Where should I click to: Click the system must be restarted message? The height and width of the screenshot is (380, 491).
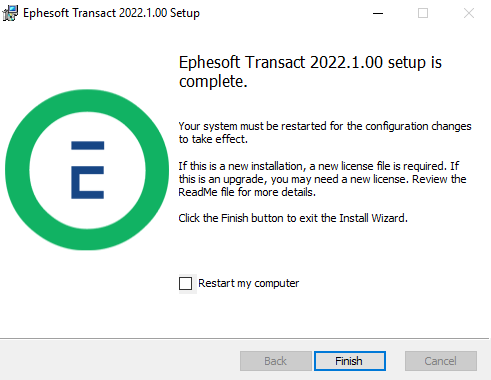(x=325, y=132)
